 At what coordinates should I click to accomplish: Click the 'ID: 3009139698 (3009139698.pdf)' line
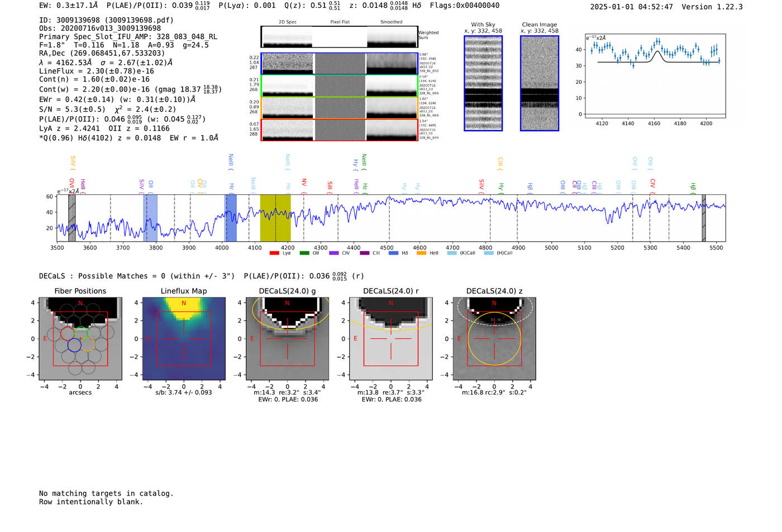[x=106, y=20]
